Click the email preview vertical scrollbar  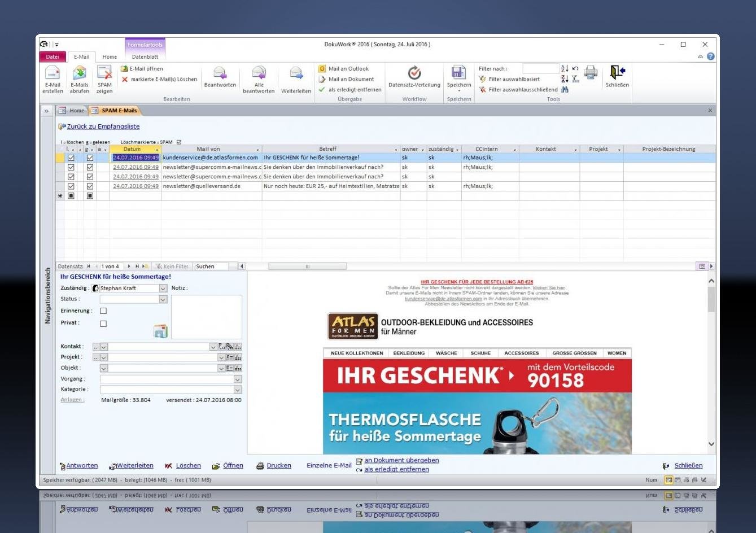(x=711, y=362)
